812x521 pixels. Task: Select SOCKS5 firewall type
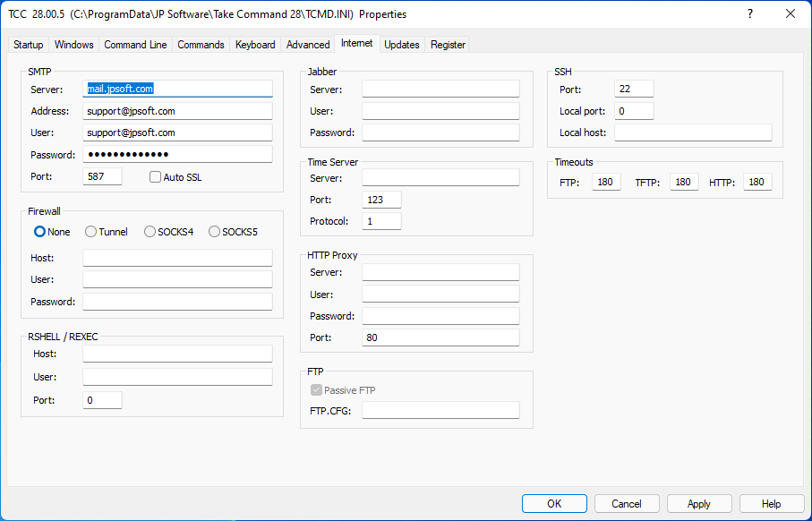pyautogui.click(x=233, y=232)
